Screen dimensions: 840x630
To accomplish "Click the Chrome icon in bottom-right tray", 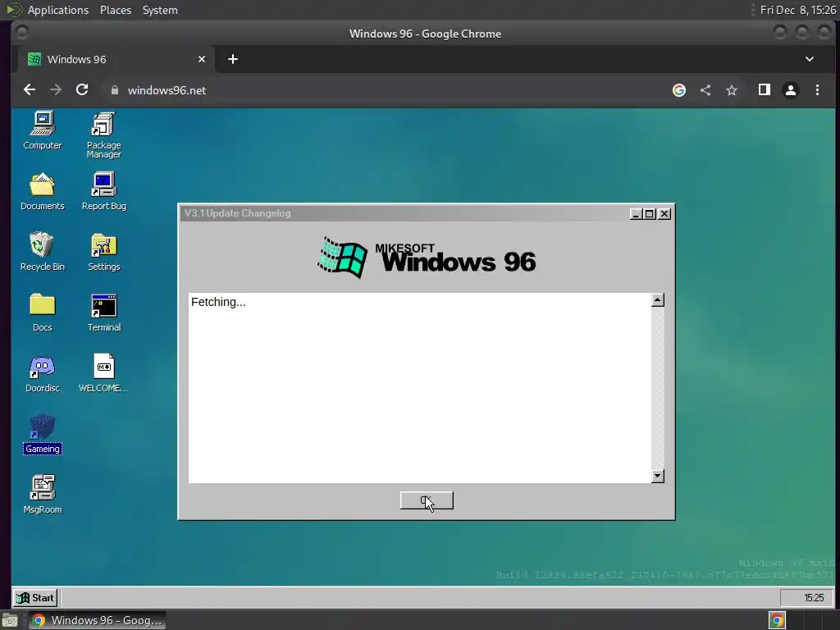I will [778, 620].
